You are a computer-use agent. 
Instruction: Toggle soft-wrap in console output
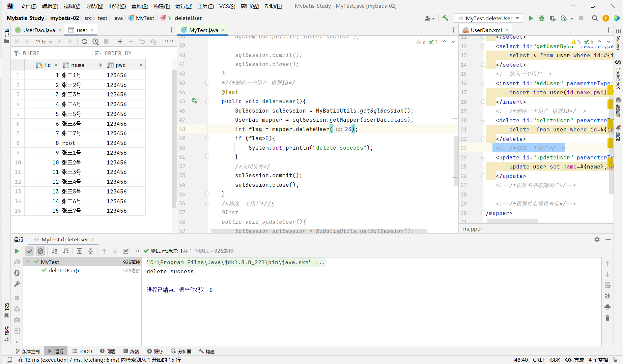pos(607,285)
